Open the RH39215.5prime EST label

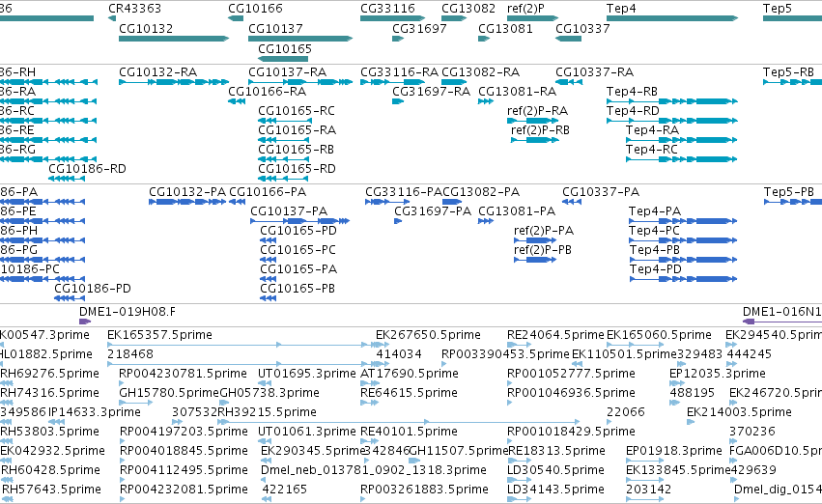268,411
